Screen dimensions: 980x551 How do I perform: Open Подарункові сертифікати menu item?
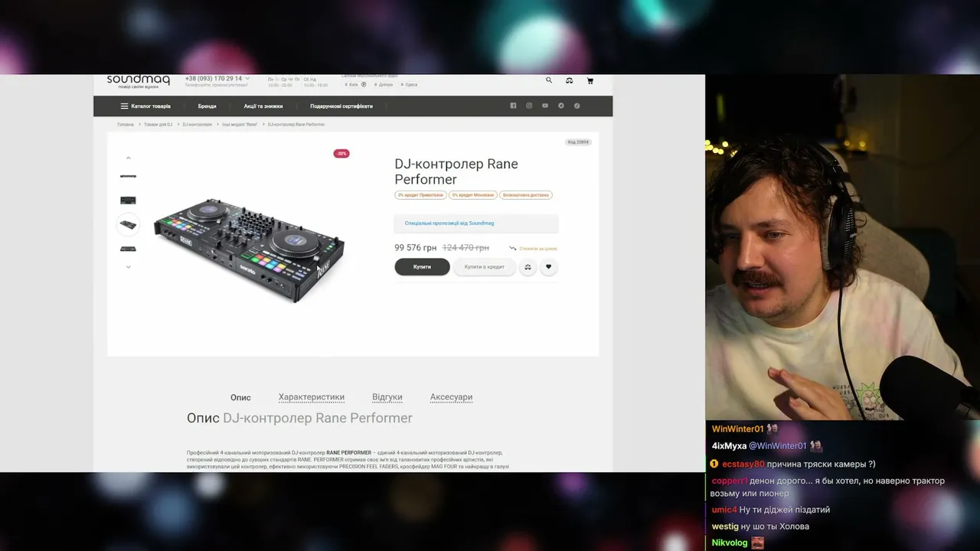pos(341,106)
